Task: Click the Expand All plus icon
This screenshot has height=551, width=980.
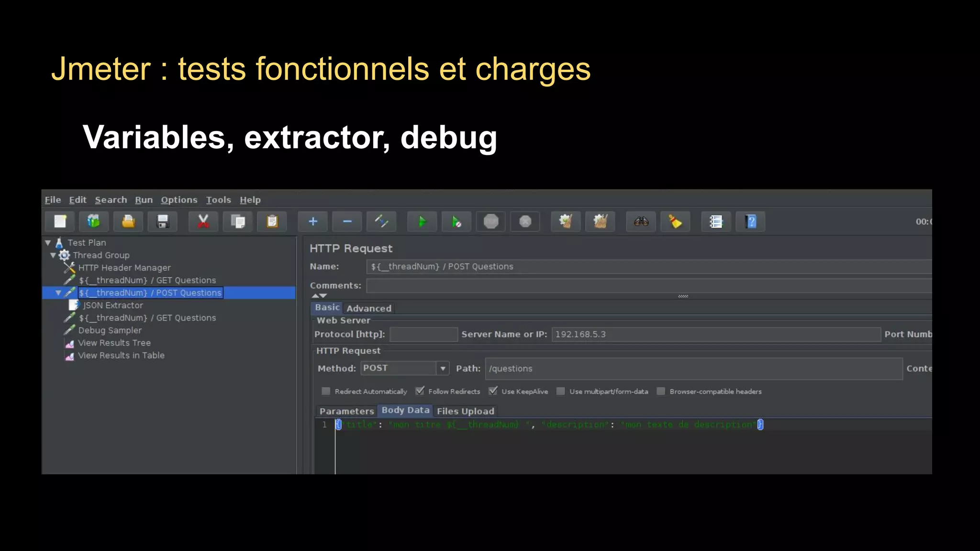Action: click(x=313, y=221)
